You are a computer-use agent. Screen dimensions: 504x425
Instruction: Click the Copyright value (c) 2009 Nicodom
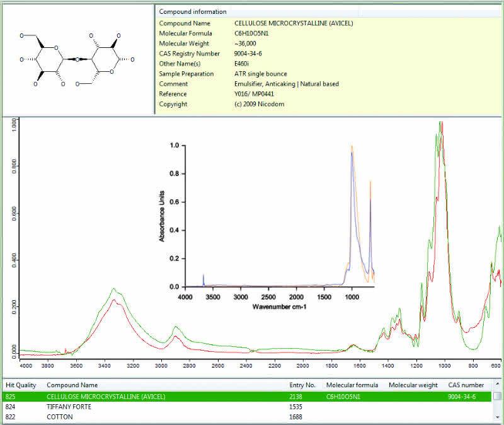click(x=259, y=104)
